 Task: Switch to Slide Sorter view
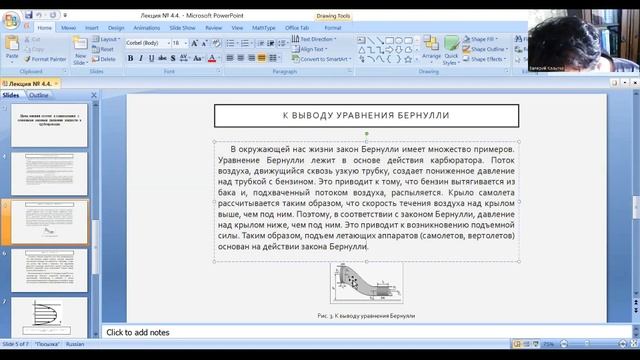click(526, 344)
